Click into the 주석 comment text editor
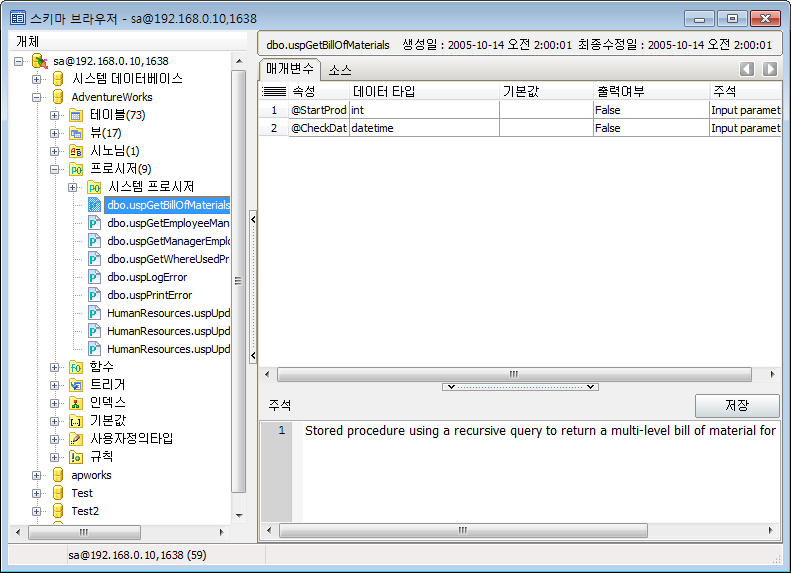Screen dimensions: 791x573 click(x=541, y=472)
